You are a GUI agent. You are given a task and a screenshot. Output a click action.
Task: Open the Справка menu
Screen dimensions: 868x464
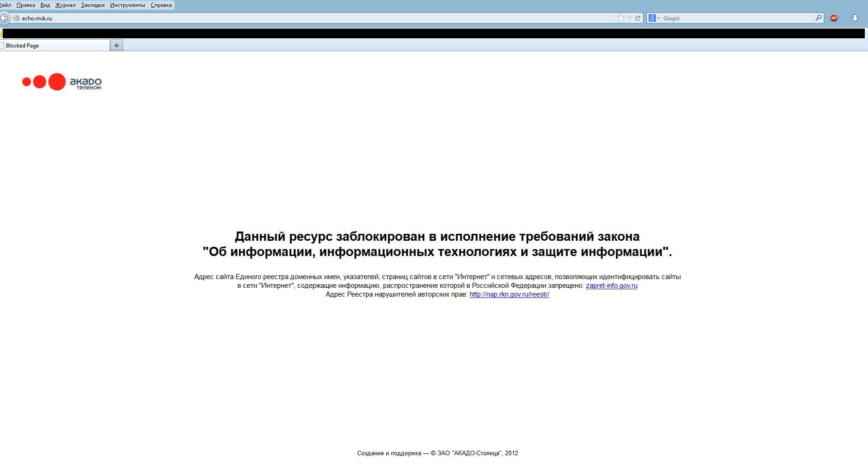161,5
